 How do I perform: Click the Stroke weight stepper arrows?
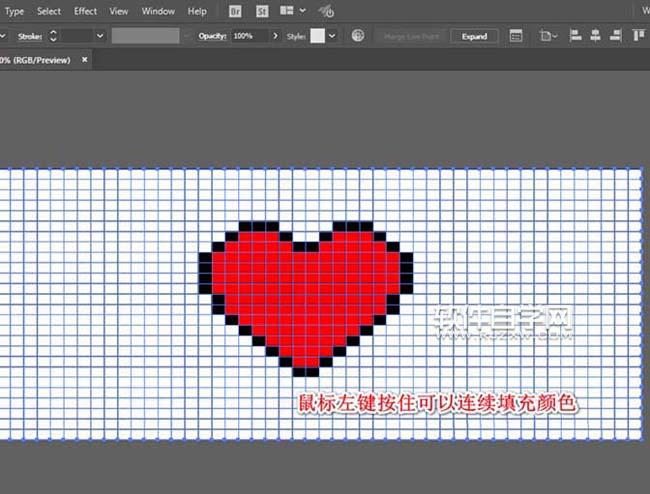tap(53, 35)
